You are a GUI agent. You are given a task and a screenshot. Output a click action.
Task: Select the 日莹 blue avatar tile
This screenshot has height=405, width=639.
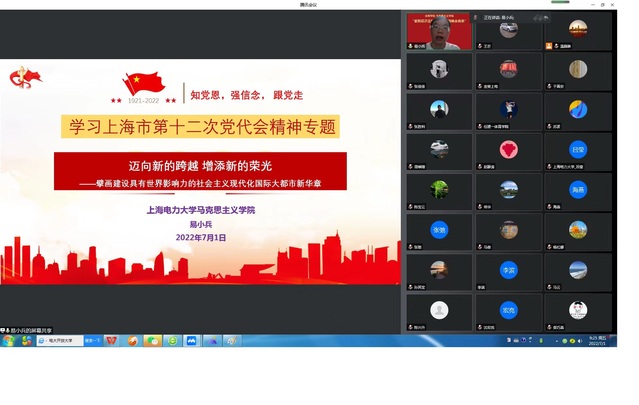coord(578,152)
